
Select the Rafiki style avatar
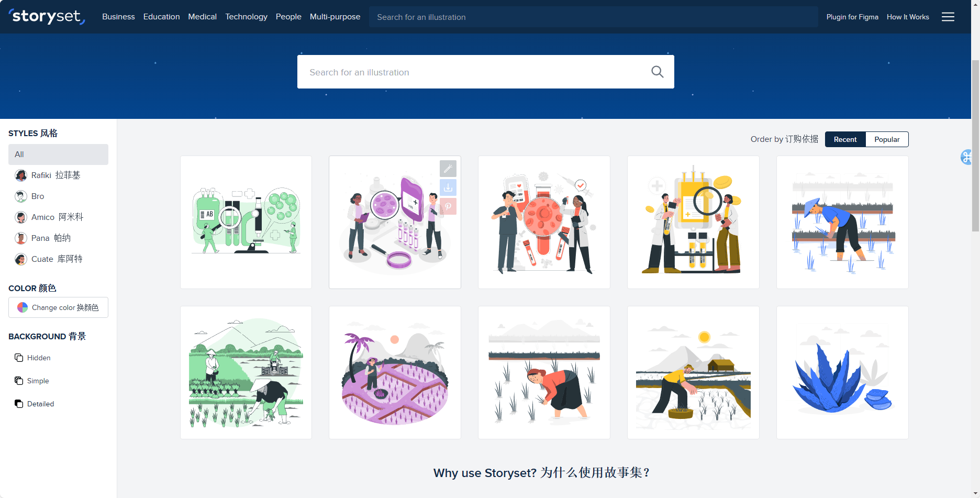(x=21, y=175)
